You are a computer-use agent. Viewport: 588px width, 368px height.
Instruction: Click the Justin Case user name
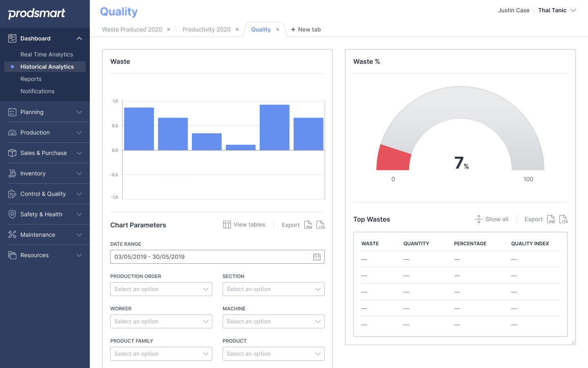[x=514, y=10]
